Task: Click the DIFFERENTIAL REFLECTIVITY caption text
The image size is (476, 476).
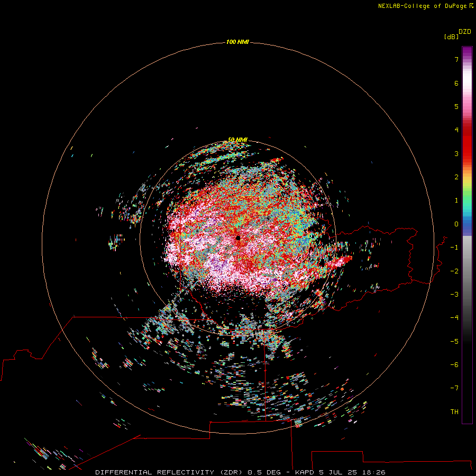Action: coord(154,472)
